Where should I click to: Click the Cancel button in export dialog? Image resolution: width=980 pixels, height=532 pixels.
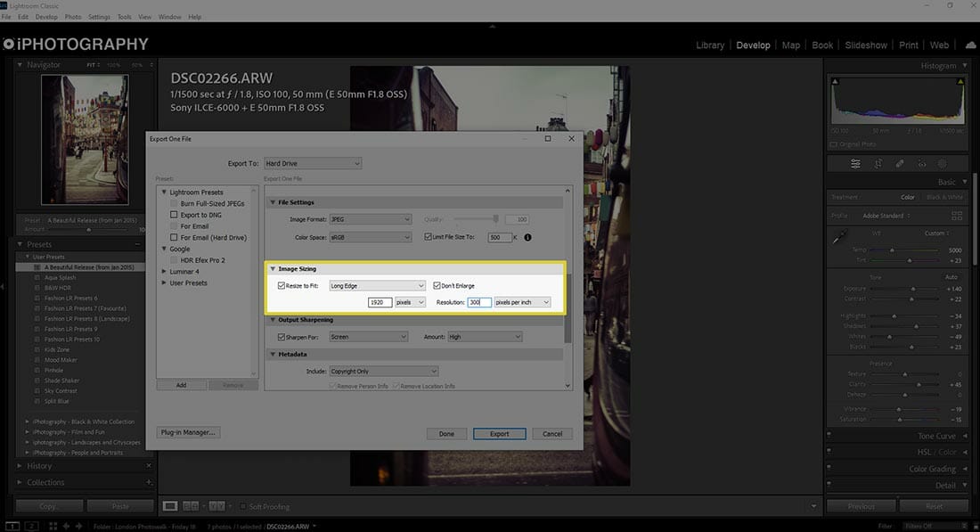[552, 434]
